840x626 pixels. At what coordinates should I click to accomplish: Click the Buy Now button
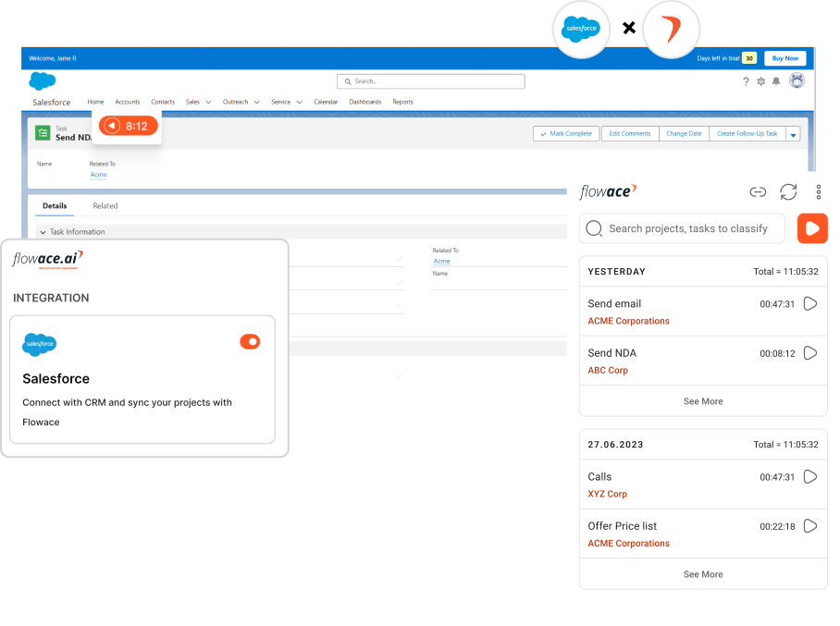point(784,57)
